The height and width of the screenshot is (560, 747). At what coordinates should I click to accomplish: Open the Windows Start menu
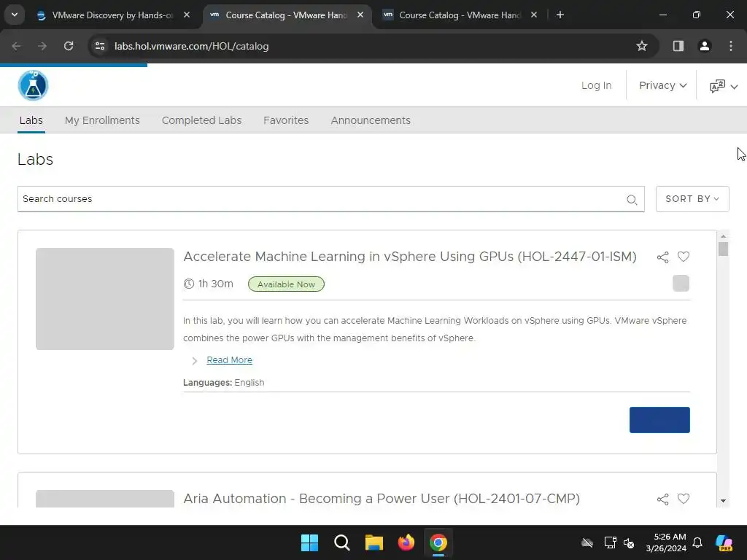tap(309, 542)
